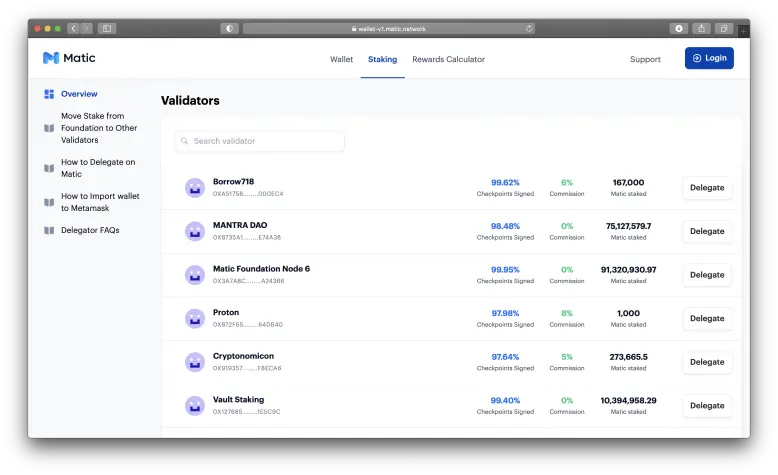Delegate to Matic Foundation Node 6
Viewport: 778px width, 475px height.
pos(707,275)
